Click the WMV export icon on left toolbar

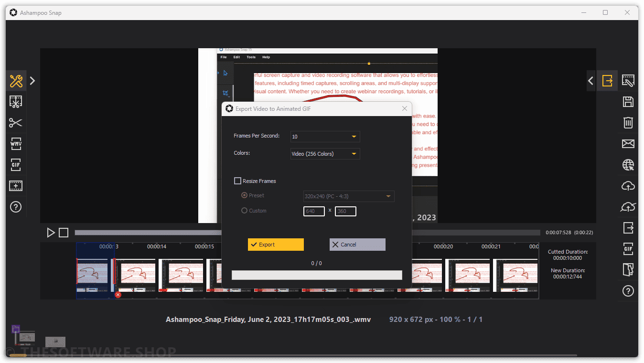(16, 144)
